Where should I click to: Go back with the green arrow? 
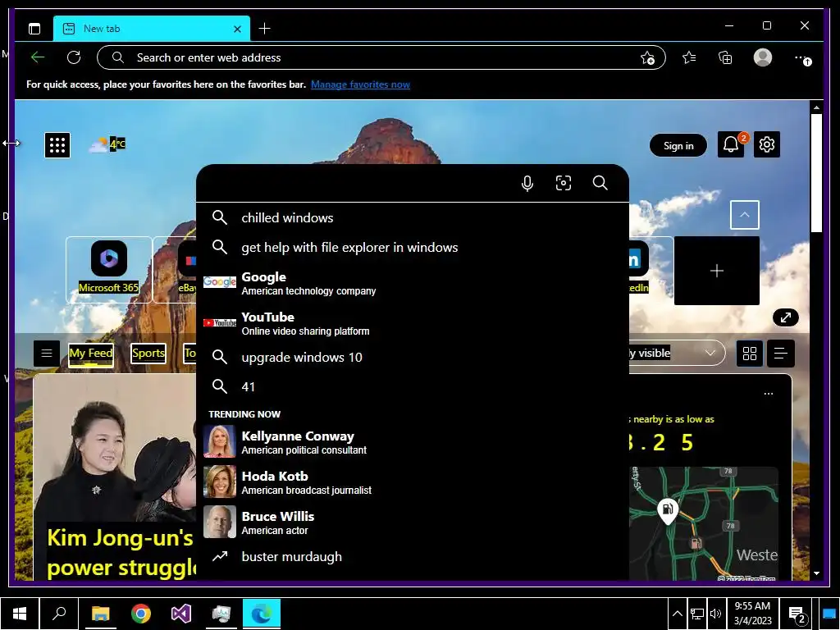pyautogui.click(x=38, y=57)
